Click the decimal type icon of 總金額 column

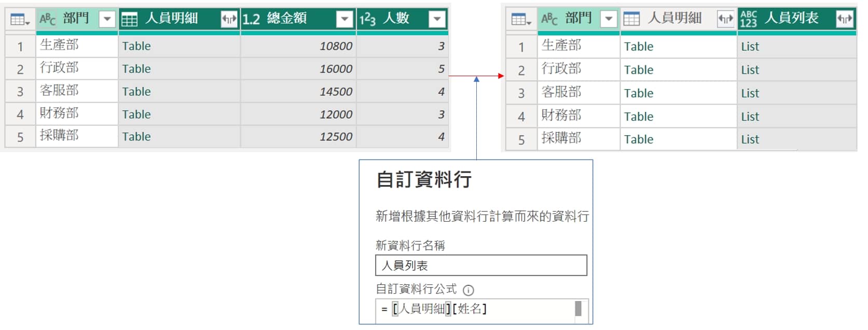tap(251, 19)
